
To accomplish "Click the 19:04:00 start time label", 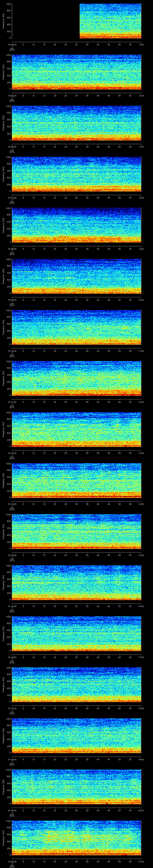I will pos(12,44).
